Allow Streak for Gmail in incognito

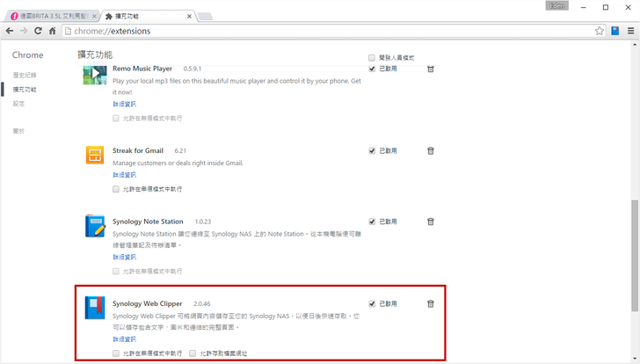tap(116, 189)
